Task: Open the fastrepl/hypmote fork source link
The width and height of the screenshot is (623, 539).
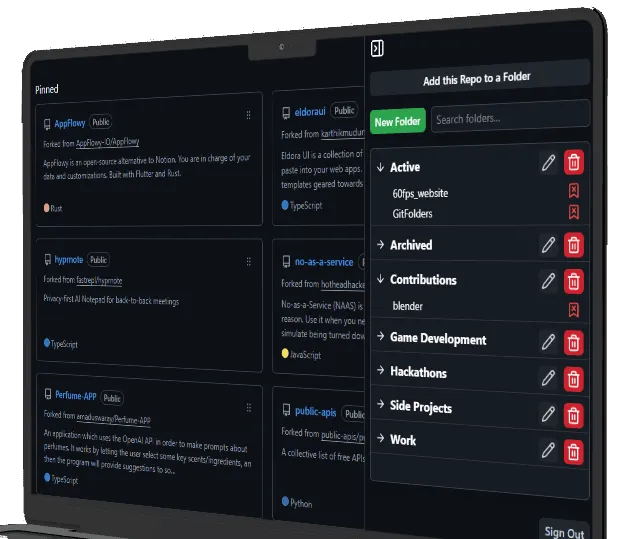Action: pos(99,280)
